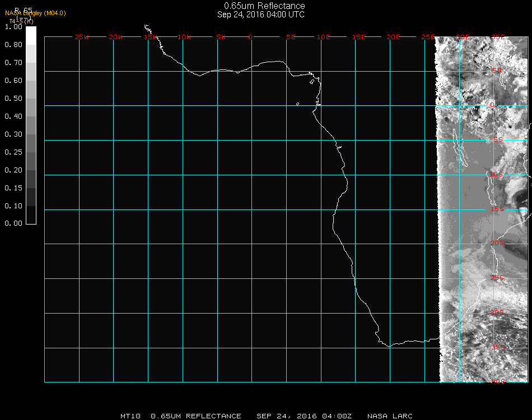Click the 35S latitude label
This screenshot has height=420, width=532.
[x=498, y=347]
